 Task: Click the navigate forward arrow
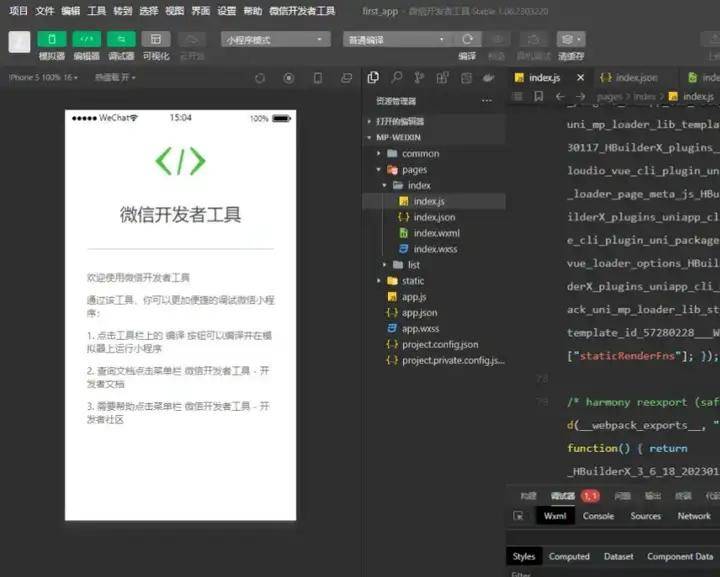[x=580, y=96]
